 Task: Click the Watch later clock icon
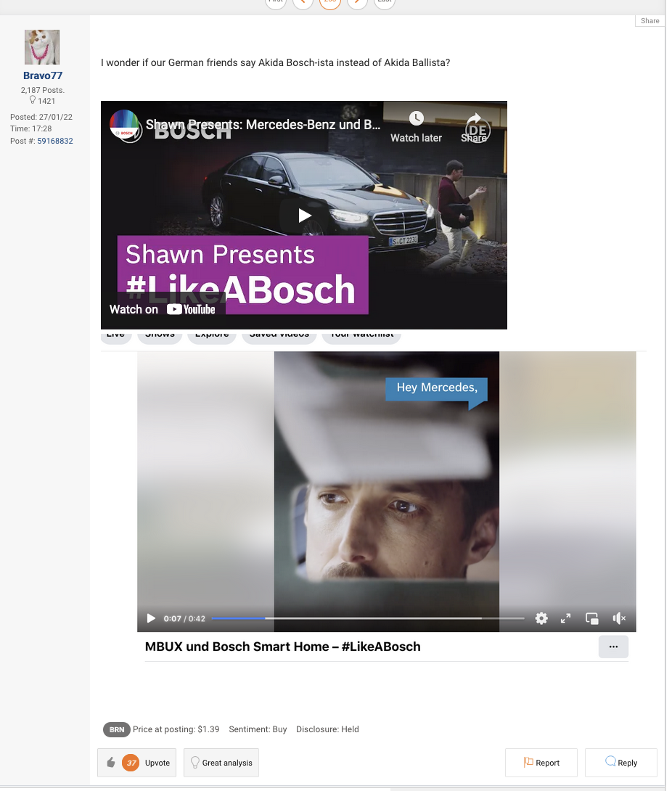[x=416, y=119]
